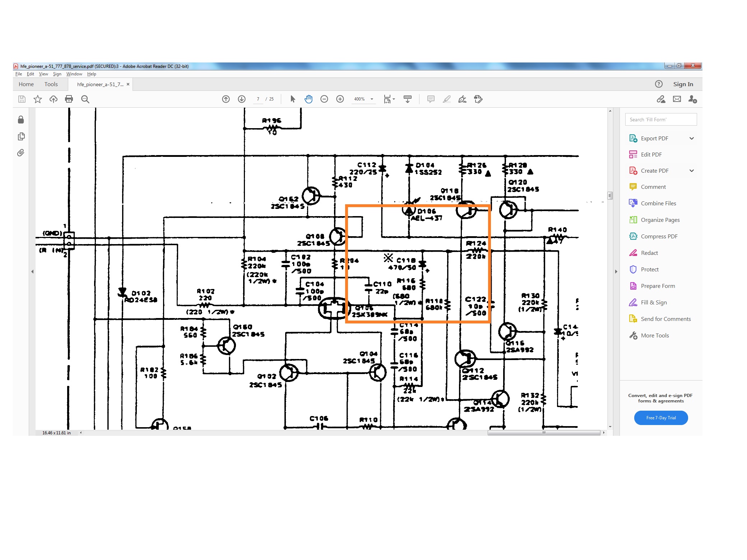Start the Free 7-Day Trial
747x560 pixels.
click(x=661, y=418)
